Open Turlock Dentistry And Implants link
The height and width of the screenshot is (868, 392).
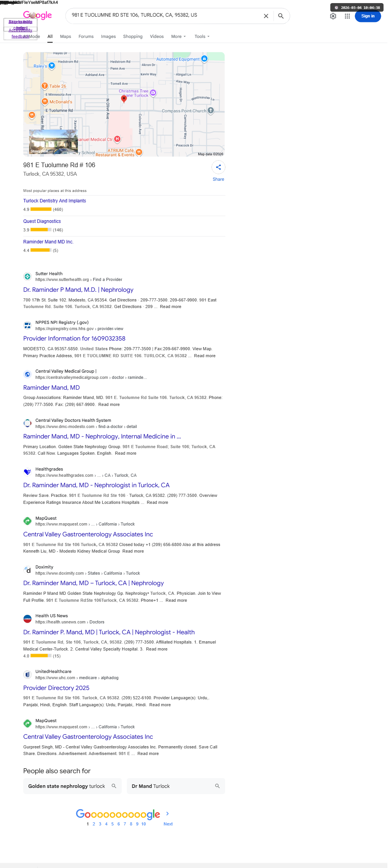pos(55,201)
